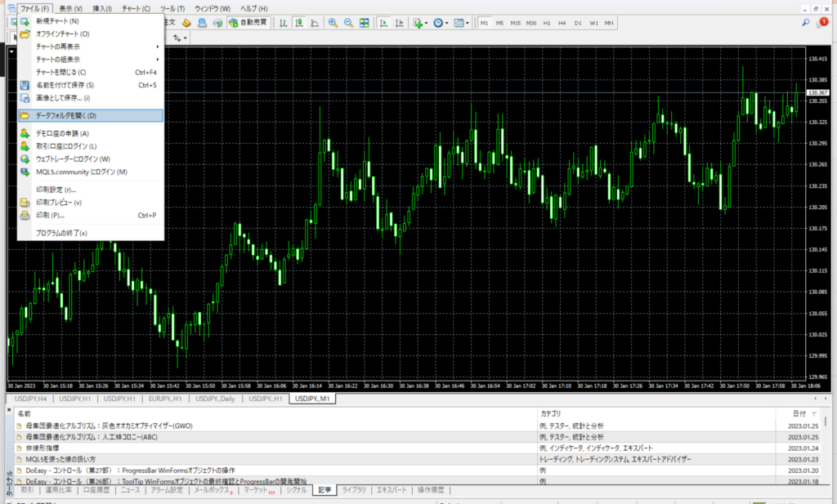Viewport: 837px width, 504px height.
Task: Open the メールボックス terminal tab
Action: (x=213, y=489)
